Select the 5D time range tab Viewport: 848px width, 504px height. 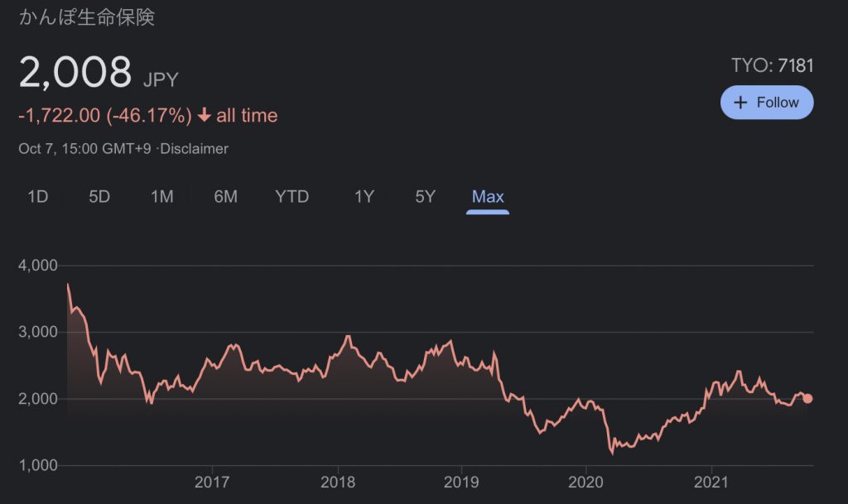(x=99, y=197)
